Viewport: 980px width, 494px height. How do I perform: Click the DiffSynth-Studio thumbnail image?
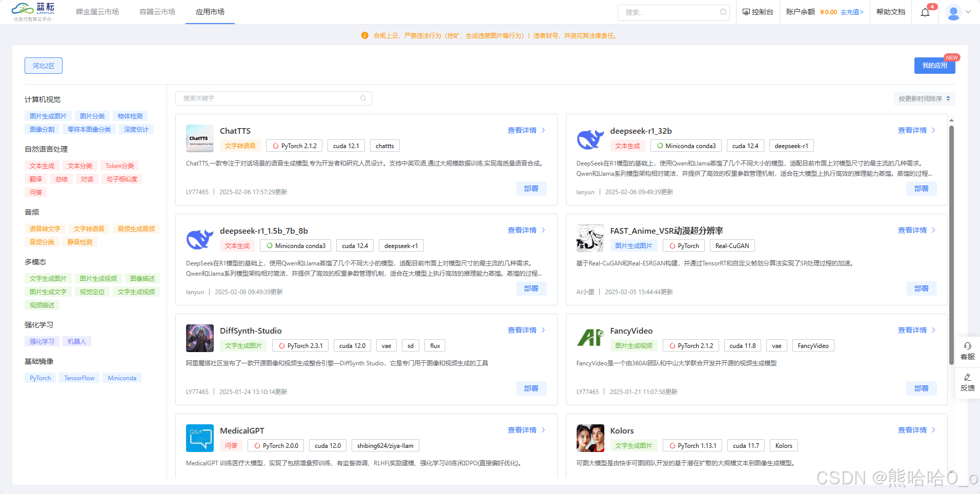200,338
